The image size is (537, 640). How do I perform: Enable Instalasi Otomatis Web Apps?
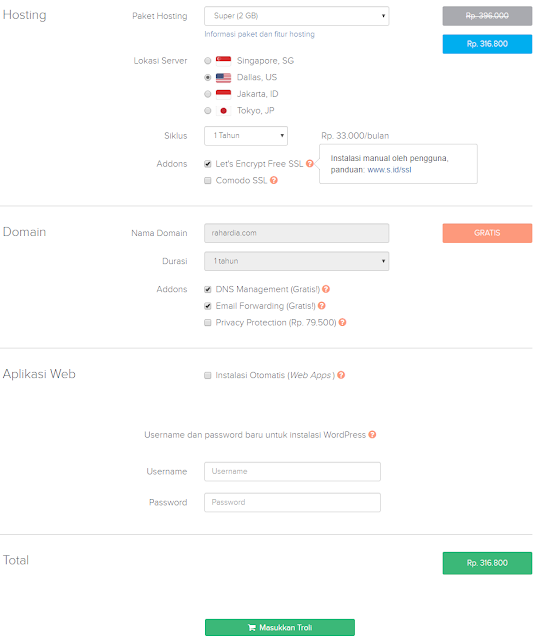click(x=208, y=376)
